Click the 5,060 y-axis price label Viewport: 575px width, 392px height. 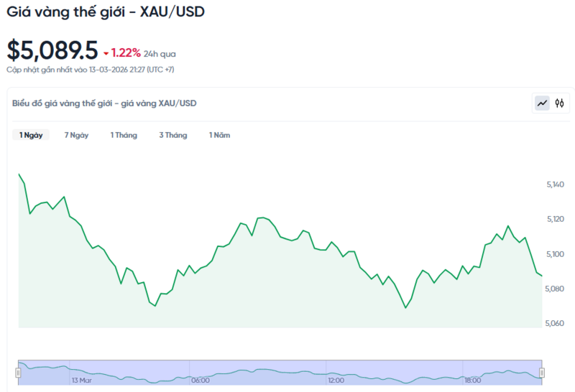(x=556, y=323)
